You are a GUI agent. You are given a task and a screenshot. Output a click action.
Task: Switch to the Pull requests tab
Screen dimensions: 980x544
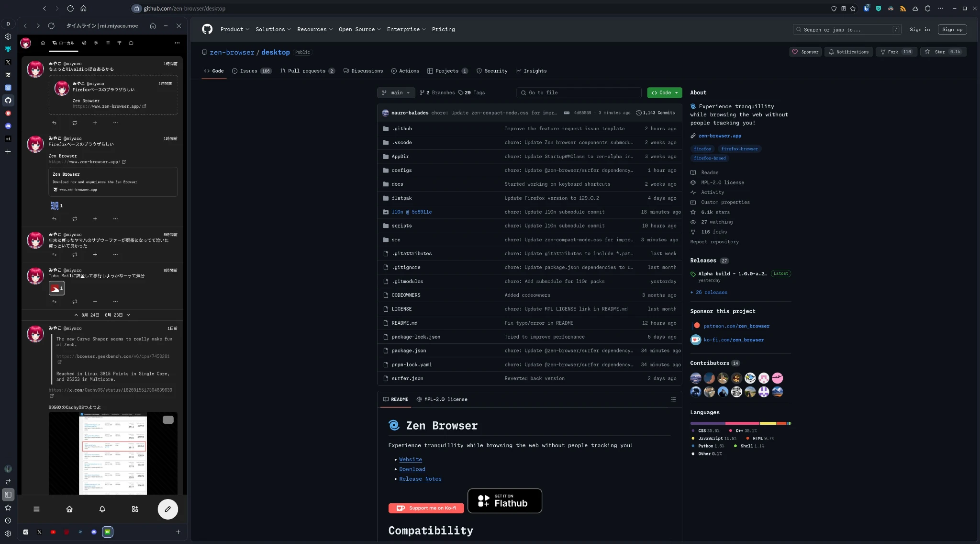pos(307,71)
